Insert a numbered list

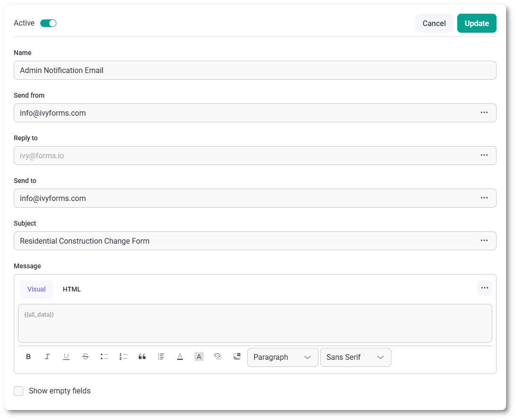[x=123, y=356]
